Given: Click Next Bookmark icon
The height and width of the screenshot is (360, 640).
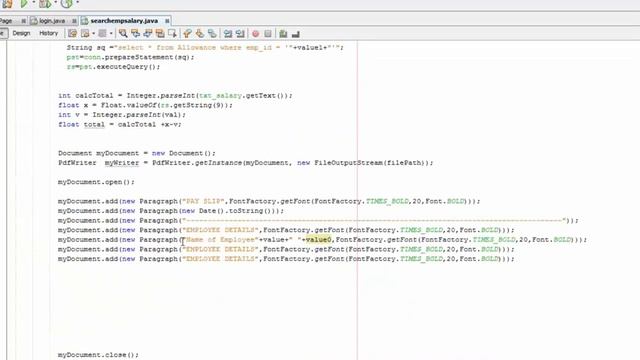Looking at the screenshot, I should click(200, 33).
